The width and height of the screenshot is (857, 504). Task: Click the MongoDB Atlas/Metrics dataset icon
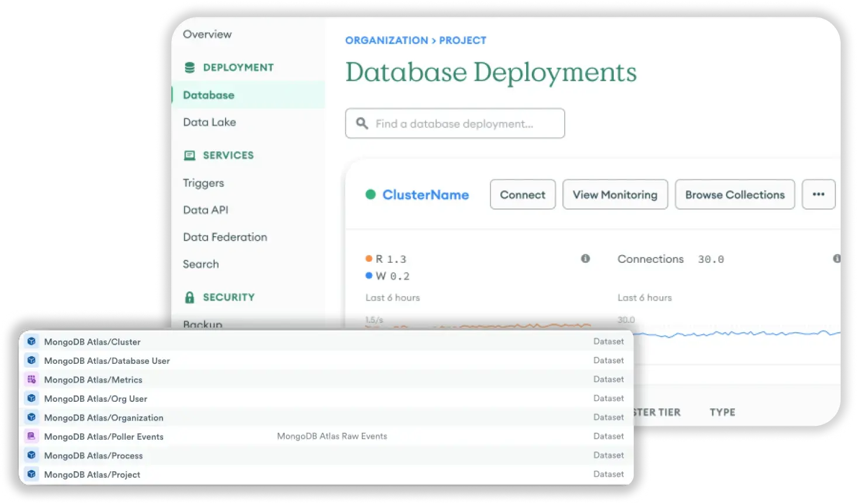31,379
